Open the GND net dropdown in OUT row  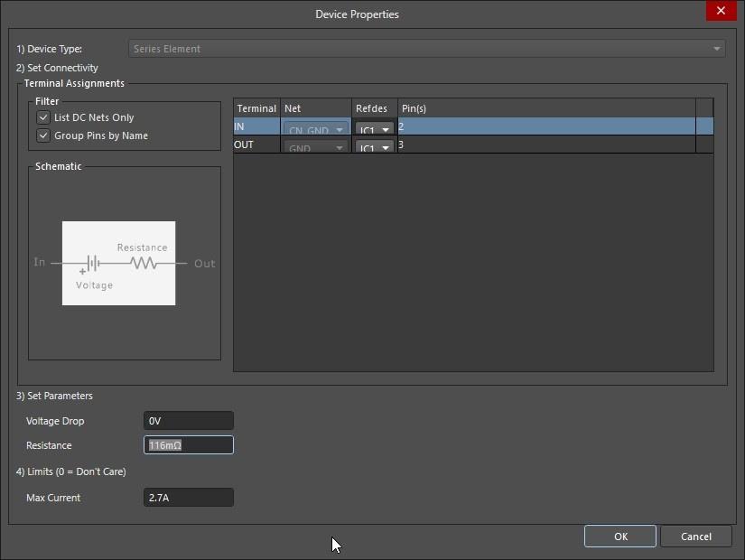pos(315,147)
